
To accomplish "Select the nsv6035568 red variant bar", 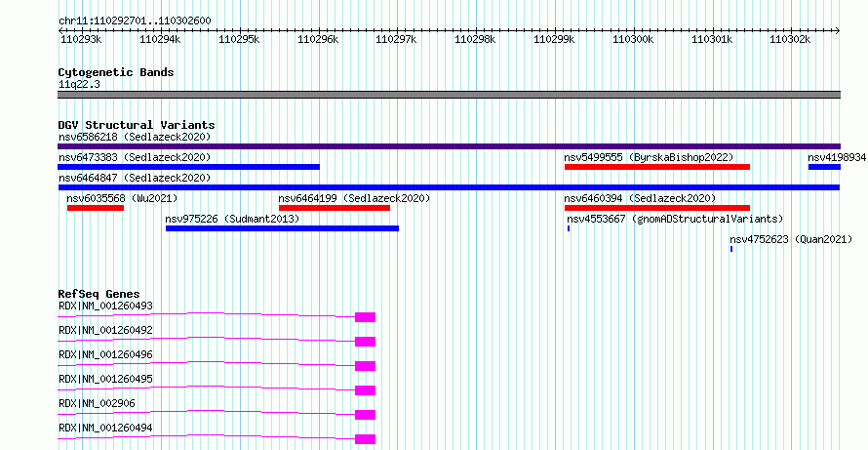I will 96,208.
